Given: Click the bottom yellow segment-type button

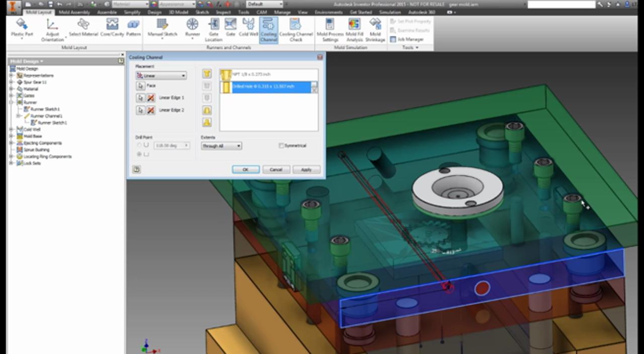Looking at the screenshot, I should pyautogui.click(x=207, y=122).
